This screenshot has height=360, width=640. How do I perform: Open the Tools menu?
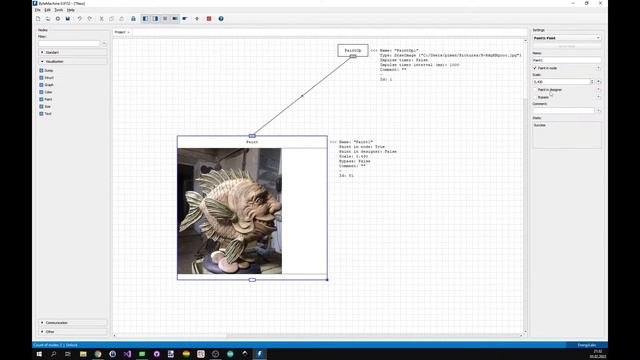pyautogui.click(x=59, y=10)
